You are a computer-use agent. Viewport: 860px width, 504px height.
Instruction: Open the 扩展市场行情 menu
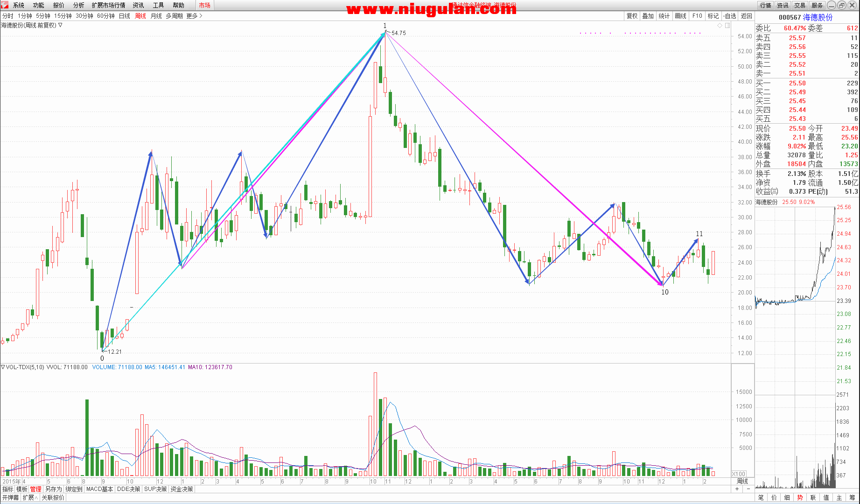(109, 5)
